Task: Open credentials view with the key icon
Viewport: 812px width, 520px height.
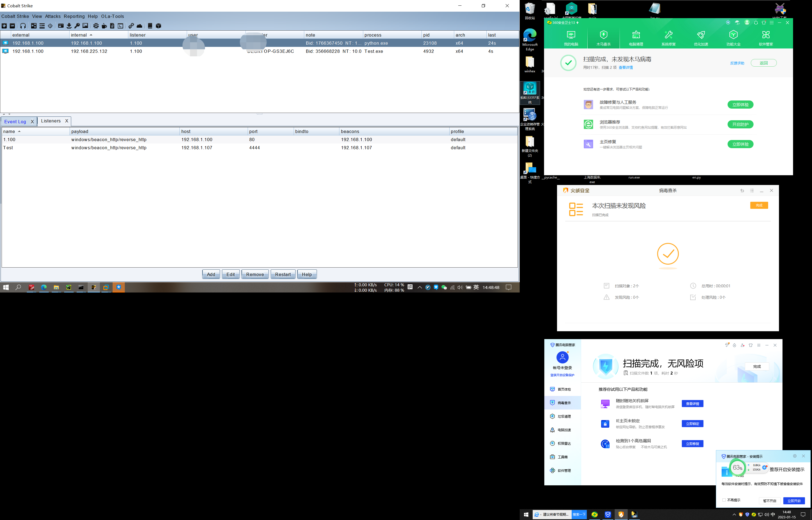Action: [77, 26]
